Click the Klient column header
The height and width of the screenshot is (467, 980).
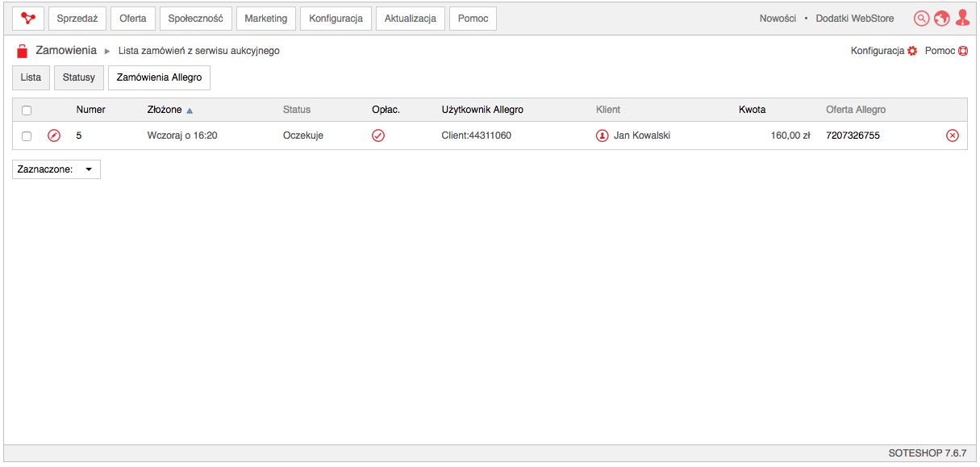click(x=608, y=110)
